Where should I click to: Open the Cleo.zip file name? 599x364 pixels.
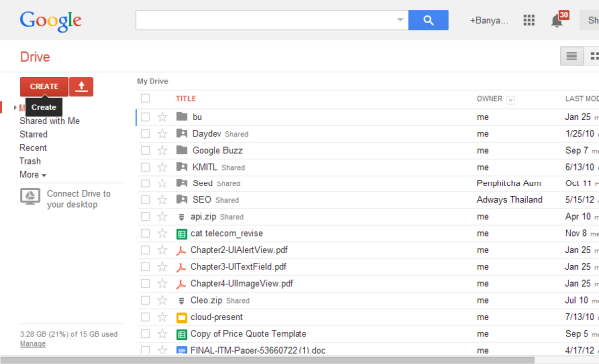[x=206, y=300]
